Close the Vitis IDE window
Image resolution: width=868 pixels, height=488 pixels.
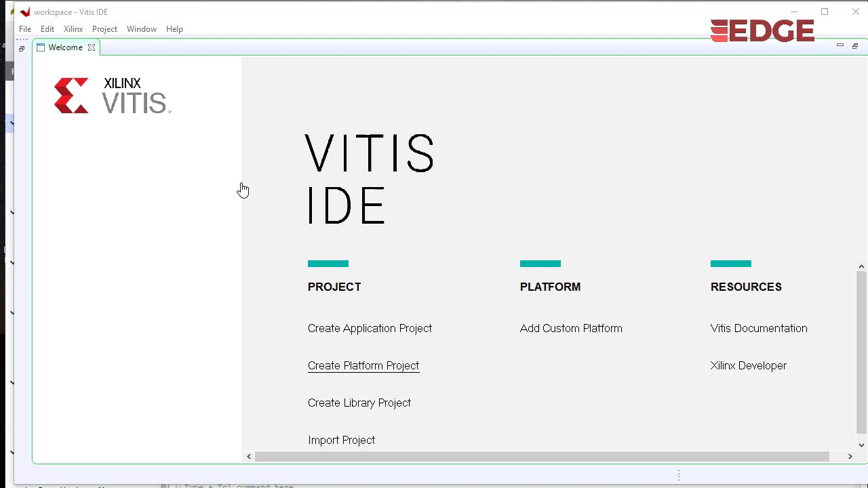855,12
